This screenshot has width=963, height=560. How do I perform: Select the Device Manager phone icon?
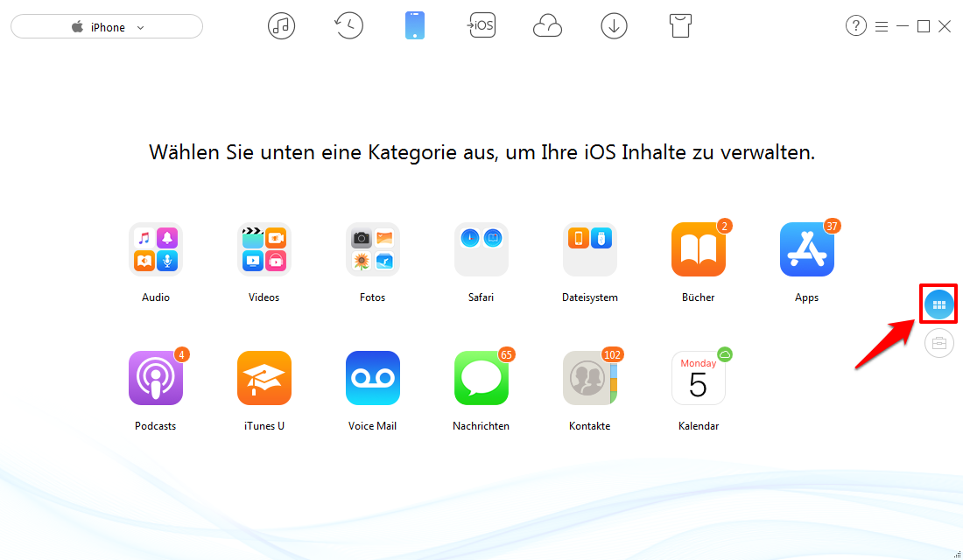(x=415, y=25)
